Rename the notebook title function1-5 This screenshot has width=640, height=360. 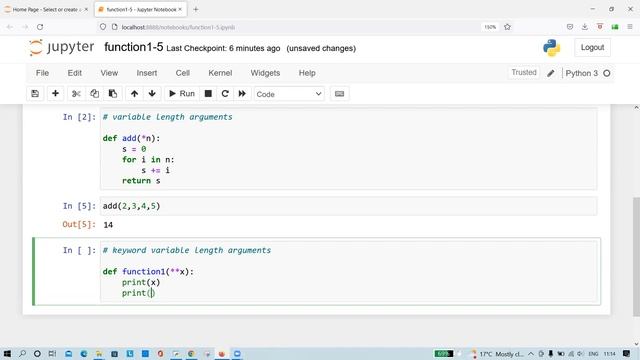134,48
